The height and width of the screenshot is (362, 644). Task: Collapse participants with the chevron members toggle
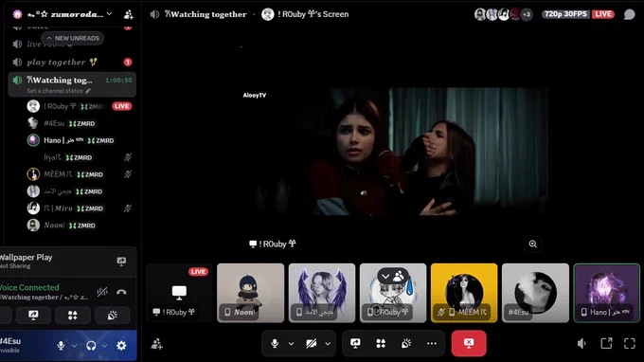pos(393,276)
